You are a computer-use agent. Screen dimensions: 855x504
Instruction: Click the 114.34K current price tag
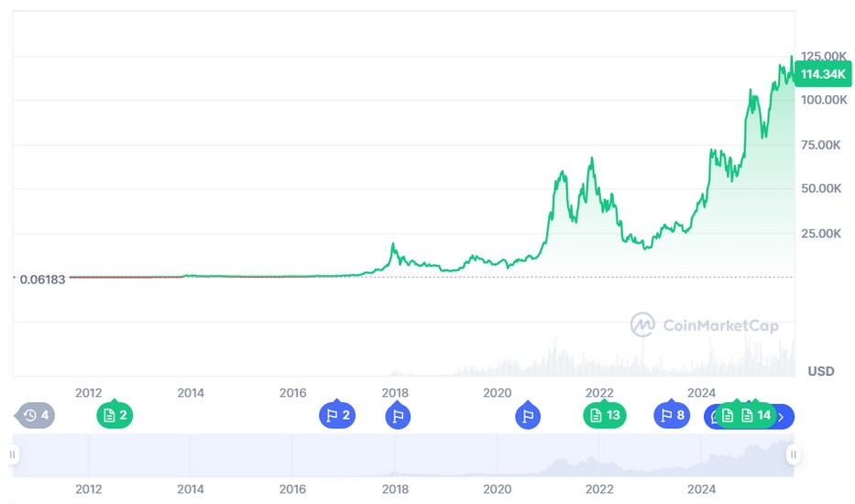click(822, 74)
